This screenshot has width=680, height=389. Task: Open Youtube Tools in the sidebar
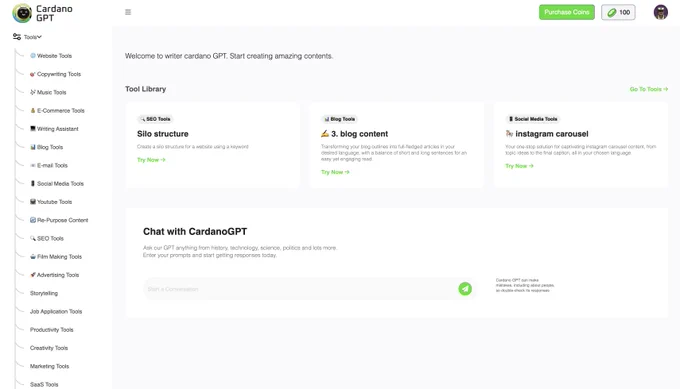(x=51, y=202)
